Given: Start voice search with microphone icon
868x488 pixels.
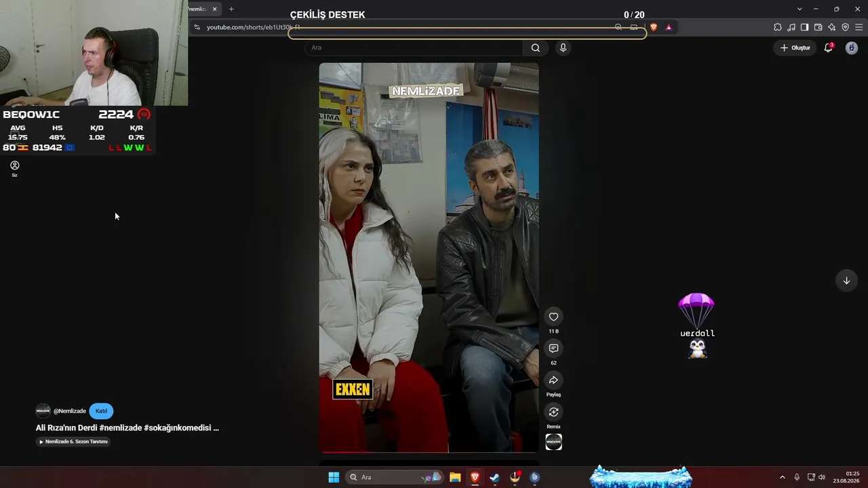Looking at the screenshot, I should coord(563,47).
